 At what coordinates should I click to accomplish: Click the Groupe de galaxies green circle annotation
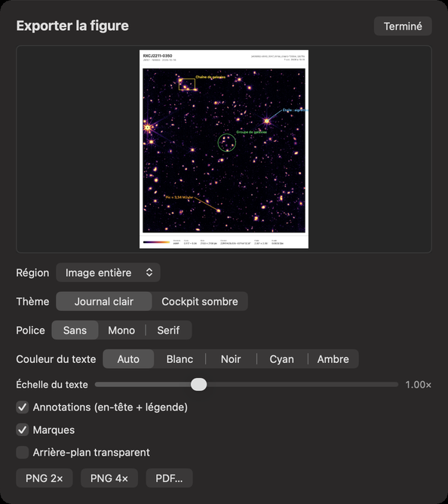227,143
